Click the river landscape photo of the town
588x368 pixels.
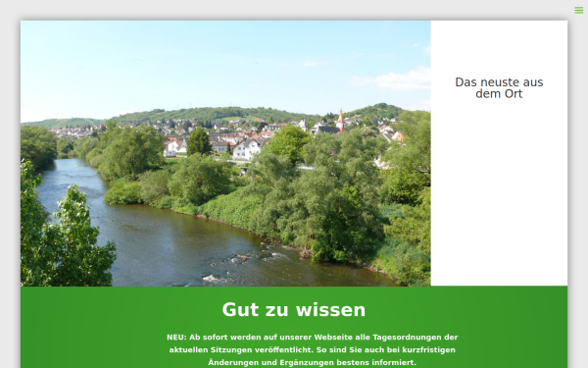(225, 153)
